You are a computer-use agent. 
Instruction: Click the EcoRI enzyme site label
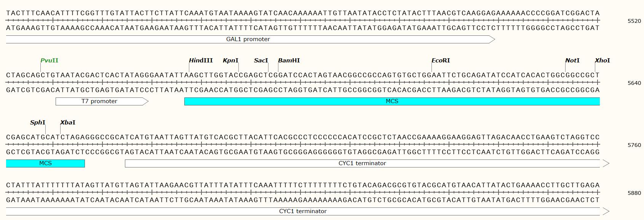[x=441, y=61]
